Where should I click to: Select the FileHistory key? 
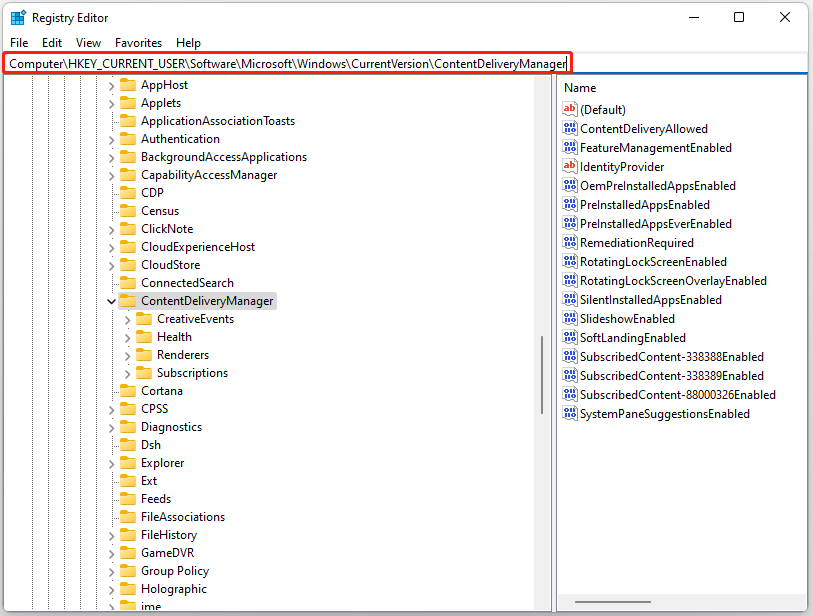(169, 535)
